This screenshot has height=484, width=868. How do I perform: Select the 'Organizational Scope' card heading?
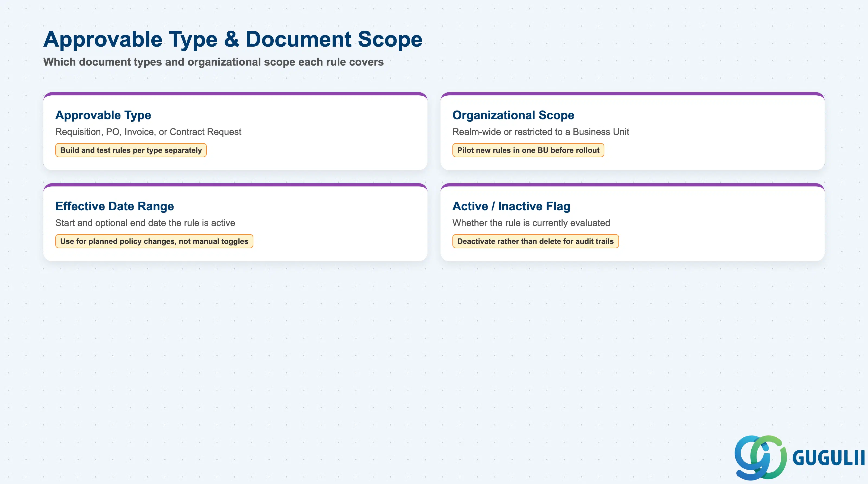pyautogui.click(x=513, y=115)
